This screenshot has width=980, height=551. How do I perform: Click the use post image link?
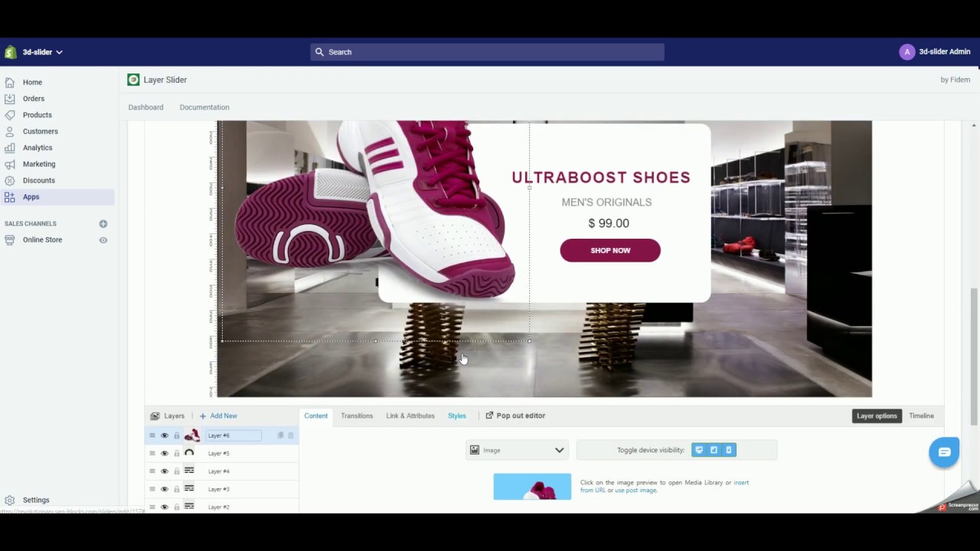635,490
